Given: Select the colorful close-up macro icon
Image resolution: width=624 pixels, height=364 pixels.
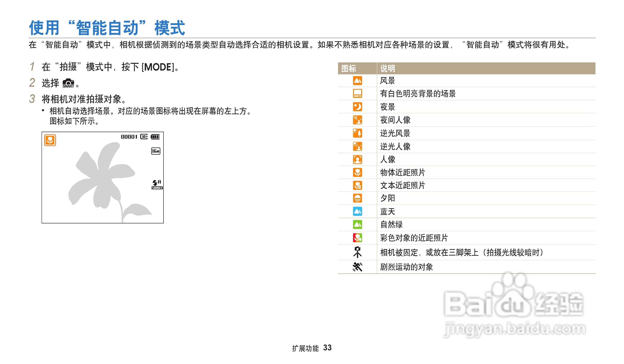Looking at the screenshot, I should pos(357,238).
